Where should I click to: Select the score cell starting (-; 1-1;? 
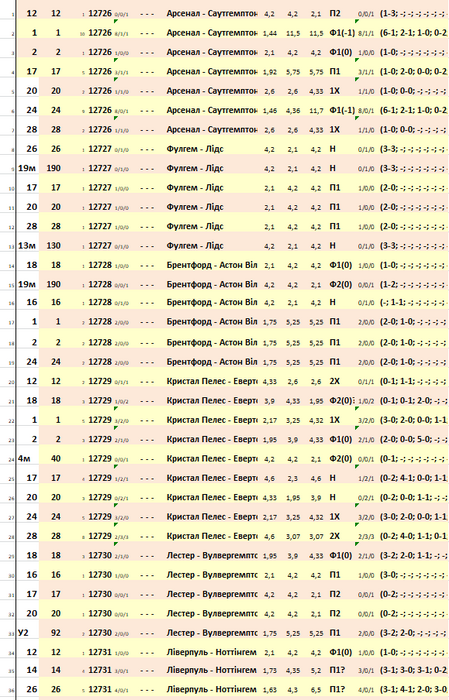point(414,302)
